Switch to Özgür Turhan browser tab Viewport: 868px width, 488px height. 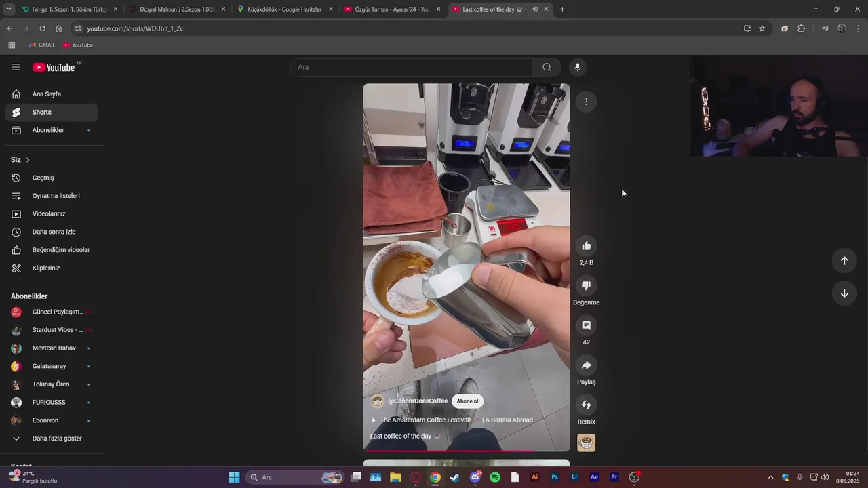click(x=391, y=9)
